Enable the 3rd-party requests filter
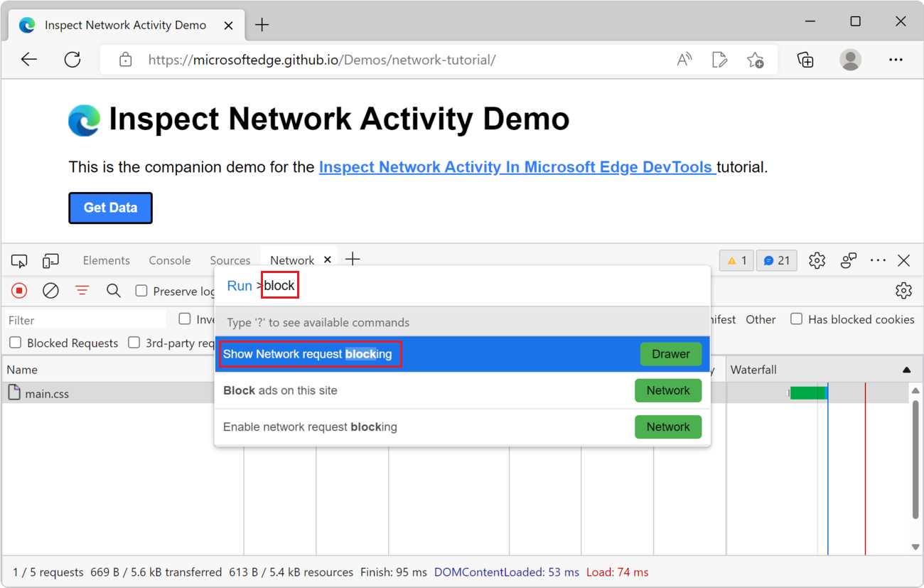Screen dimensions: 924x588 point(134,343)
